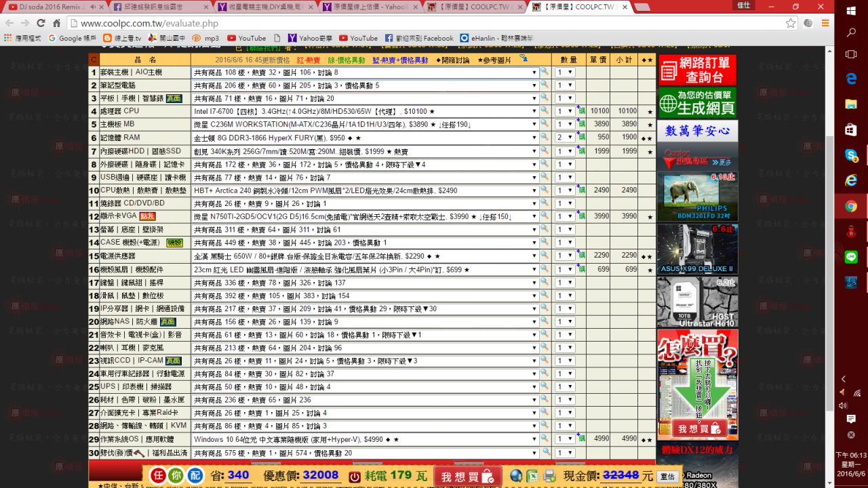Switch to the Yahoo 微星電競主機 tab
The width and height of the screenshot is (868, 488).
[264, 7]
